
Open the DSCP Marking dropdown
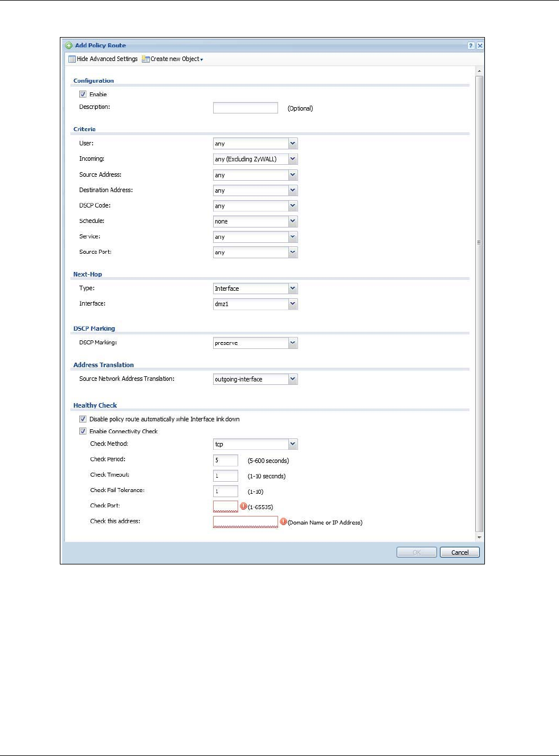pyautogui.click(x=293, y=343)
